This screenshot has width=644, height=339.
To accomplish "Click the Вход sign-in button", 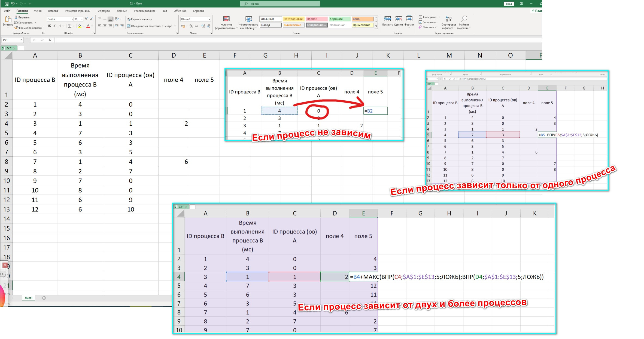I will [x=509, y=4].
